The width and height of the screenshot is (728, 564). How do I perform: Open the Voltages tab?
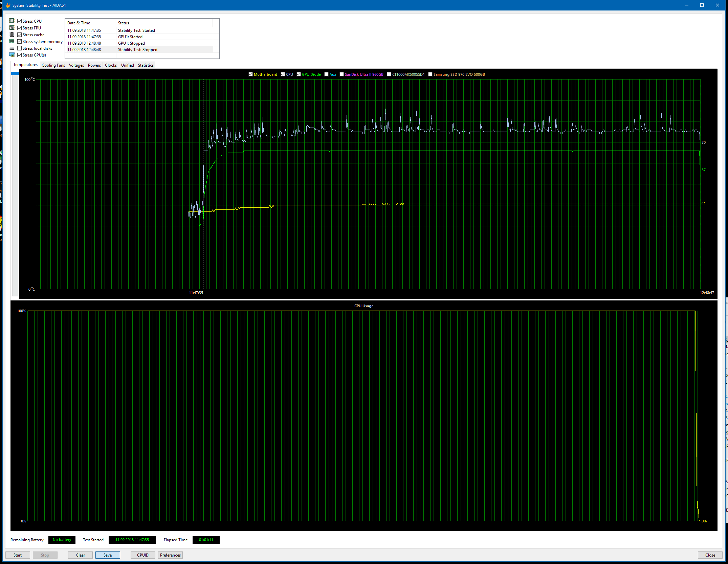click(x=76, y=65)
